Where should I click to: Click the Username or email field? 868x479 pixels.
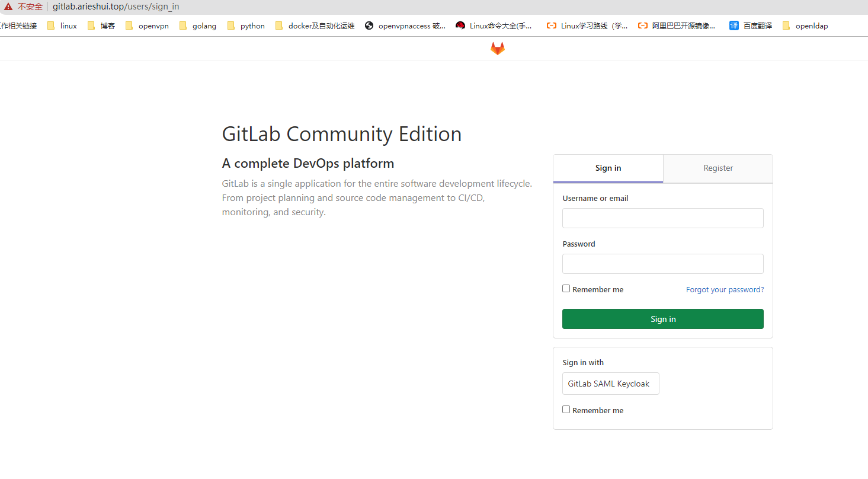[662, 218]
